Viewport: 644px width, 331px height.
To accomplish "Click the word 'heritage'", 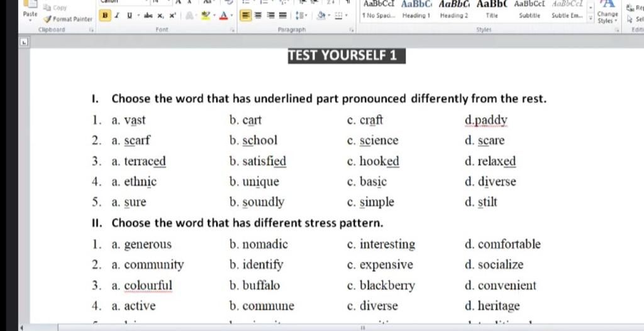I will 499,306.
